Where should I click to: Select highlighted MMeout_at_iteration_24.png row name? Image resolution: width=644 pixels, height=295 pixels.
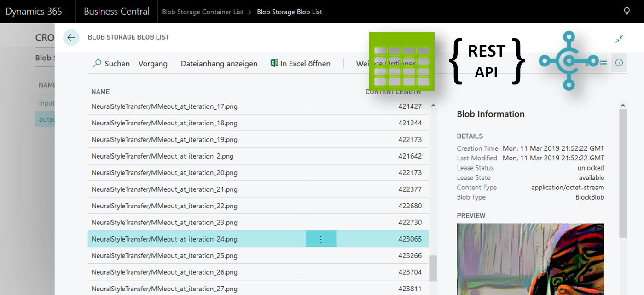[164, 239]
